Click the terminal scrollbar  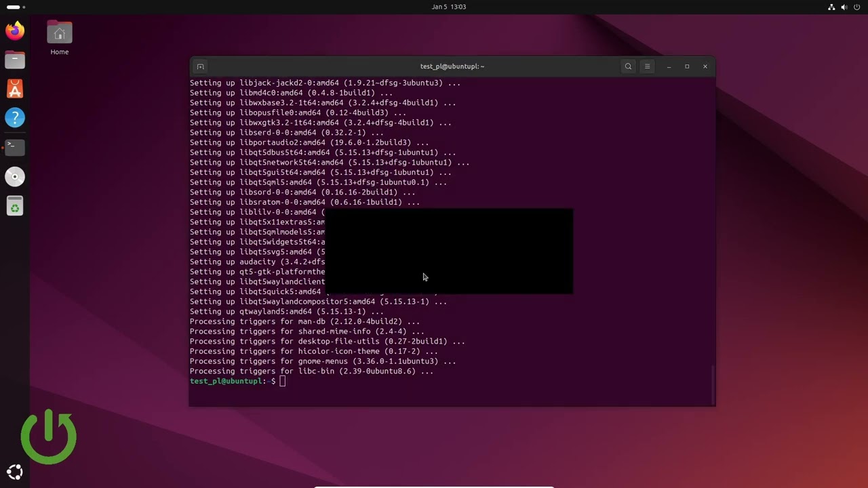coord(713,384)
